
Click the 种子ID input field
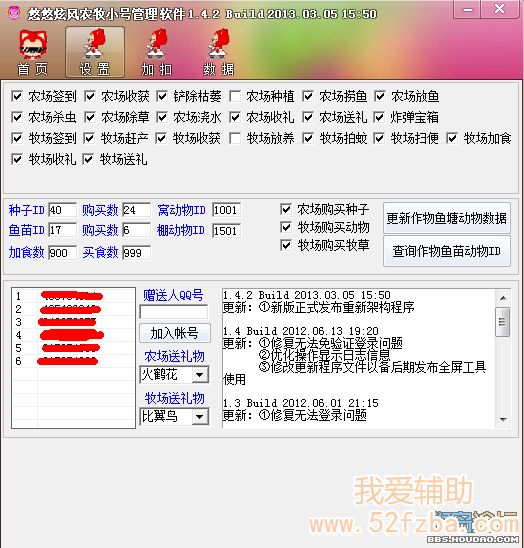click(63, 210)
